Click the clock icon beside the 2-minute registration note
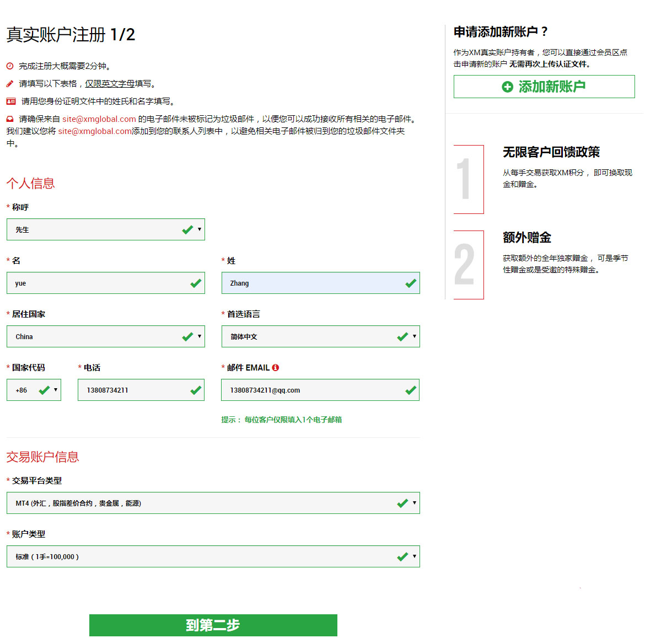Viewport: 672px width, 638px height. (10, 66)
